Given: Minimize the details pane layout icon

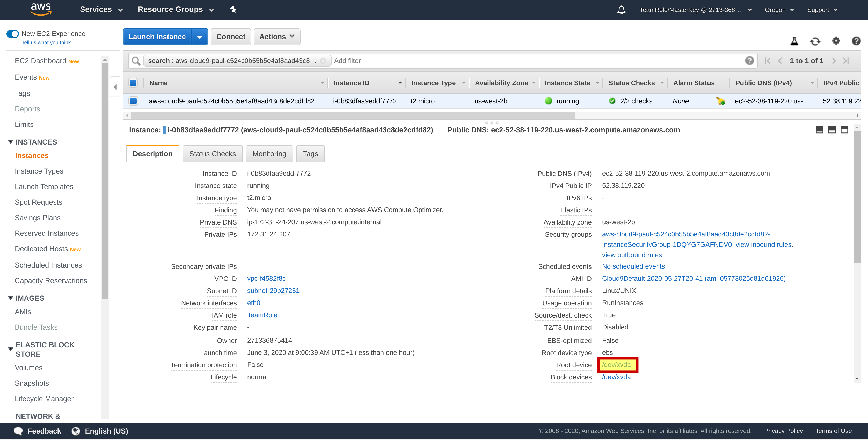Looking at the screenshot, I should [819, 130].
